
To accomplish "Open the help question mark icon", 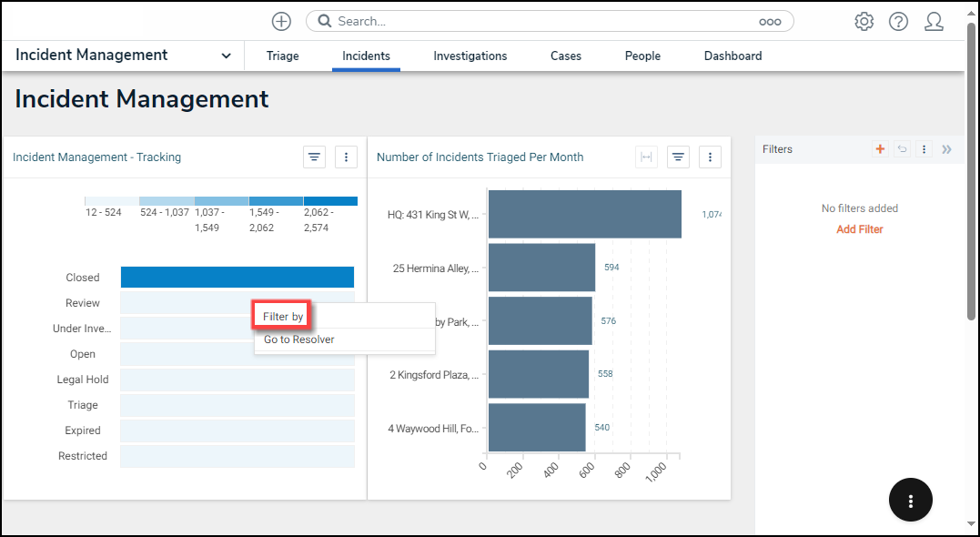I will pyautogui.click(x=898, y=22).
